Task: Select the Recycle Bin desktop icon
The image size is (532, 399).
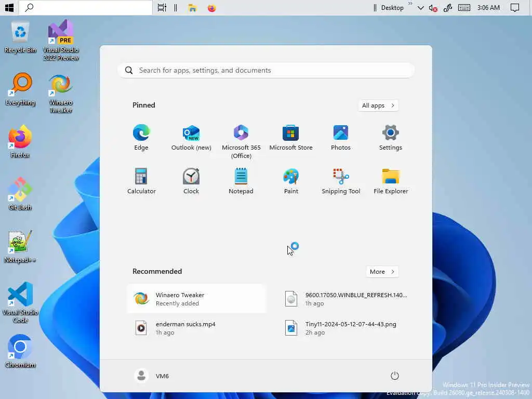Action: pyautogui.click(x=20, y=37)
